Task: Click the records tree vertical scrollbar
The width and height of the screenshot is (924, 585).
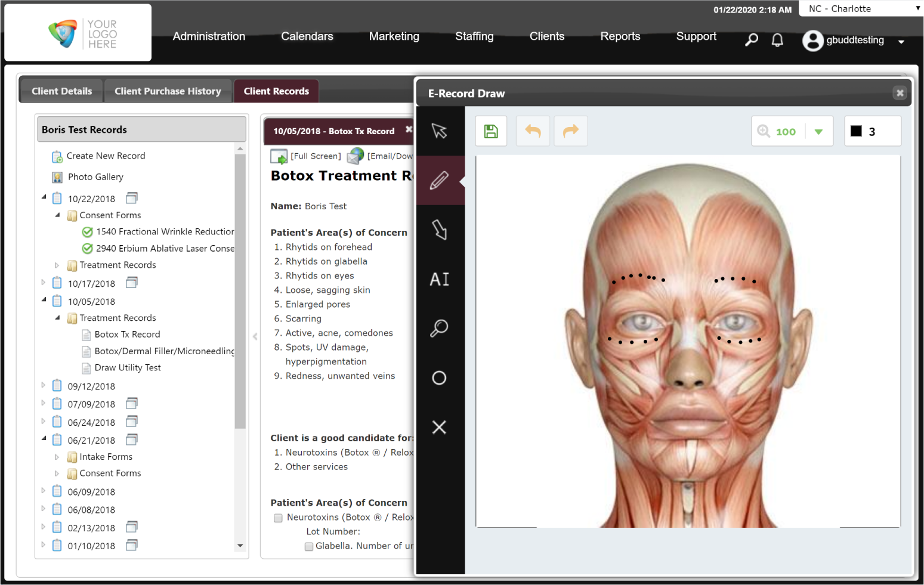Action: pos(240,291)
